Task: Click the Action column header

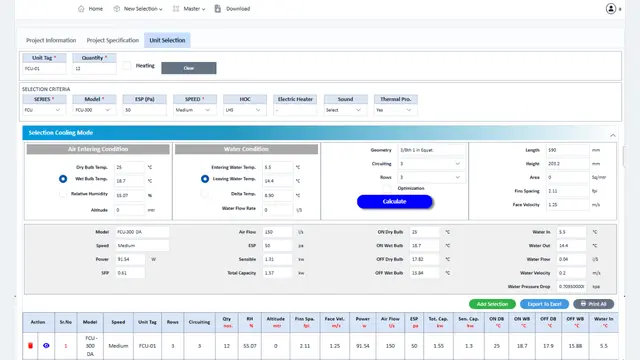Action: 38,322
